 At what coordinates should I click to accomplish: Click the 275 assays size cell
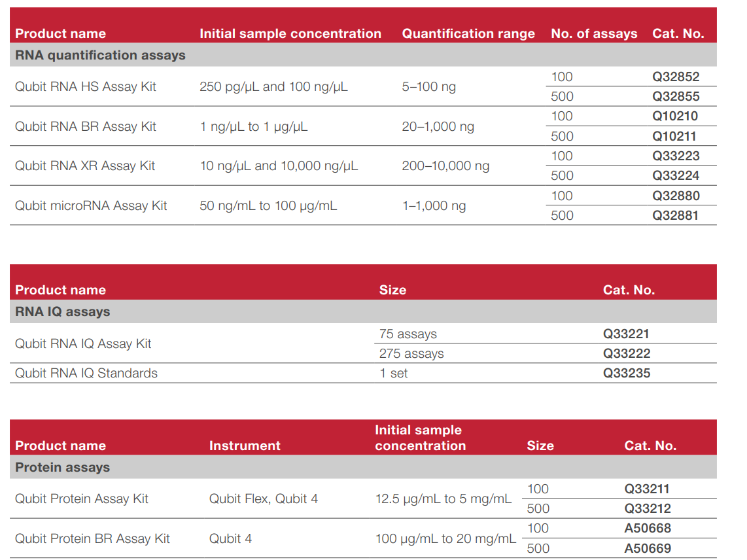pyautogui.click(x=411, y=354)
